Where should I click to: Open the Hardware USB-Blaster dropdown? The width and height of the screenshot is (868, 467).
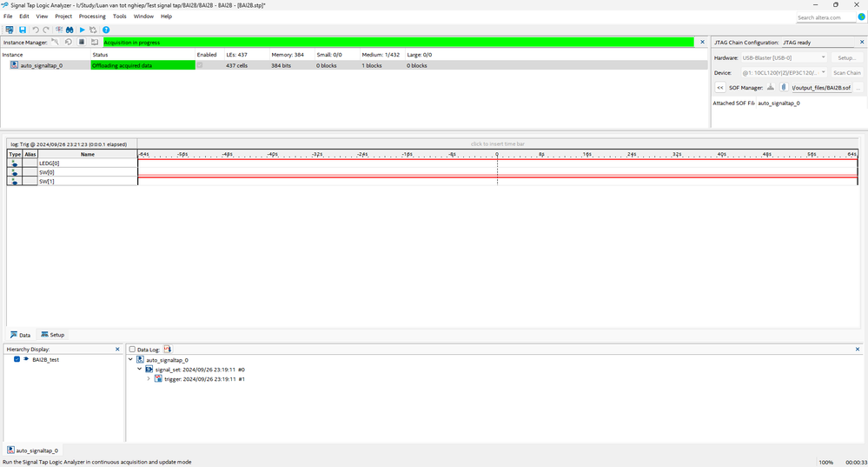784,57
